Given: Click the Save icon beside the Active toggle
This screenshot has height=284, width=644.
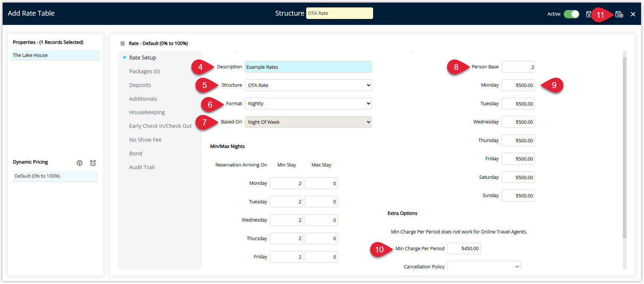Looking at the screenshot, I should [x=589, y=14].
